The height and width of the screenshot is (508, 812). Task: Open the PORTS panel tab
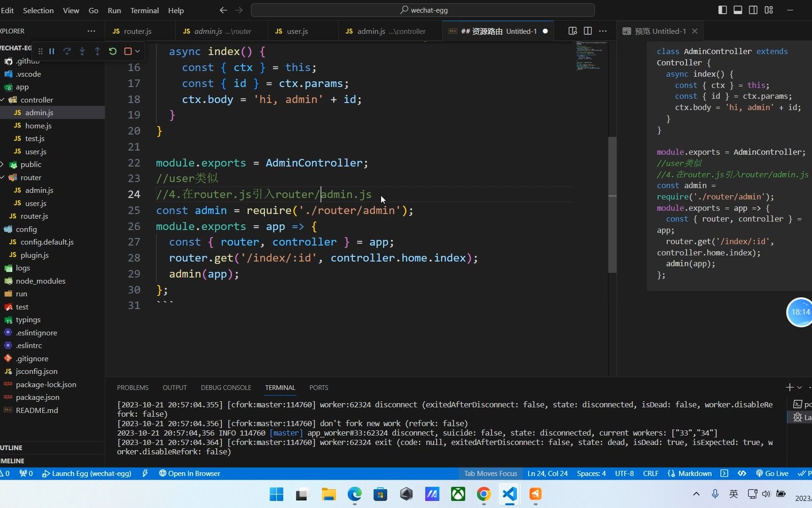(319, 388)
